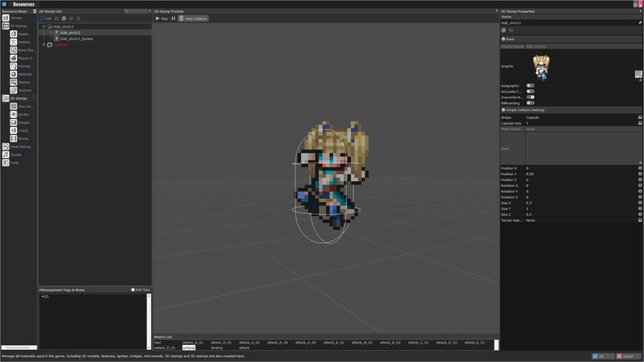Select the landing motion

(217, 348)
